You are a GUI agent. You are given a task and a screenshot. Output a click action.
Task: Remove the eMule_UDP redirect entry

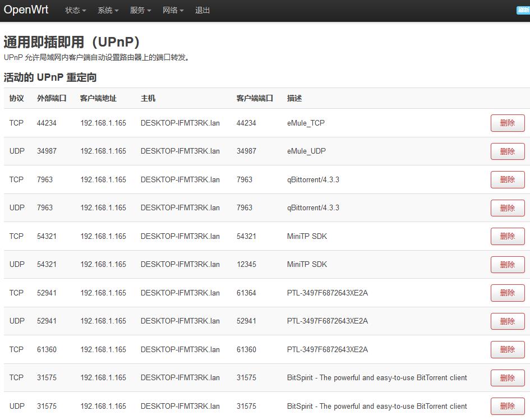click(x=507, y=151)
